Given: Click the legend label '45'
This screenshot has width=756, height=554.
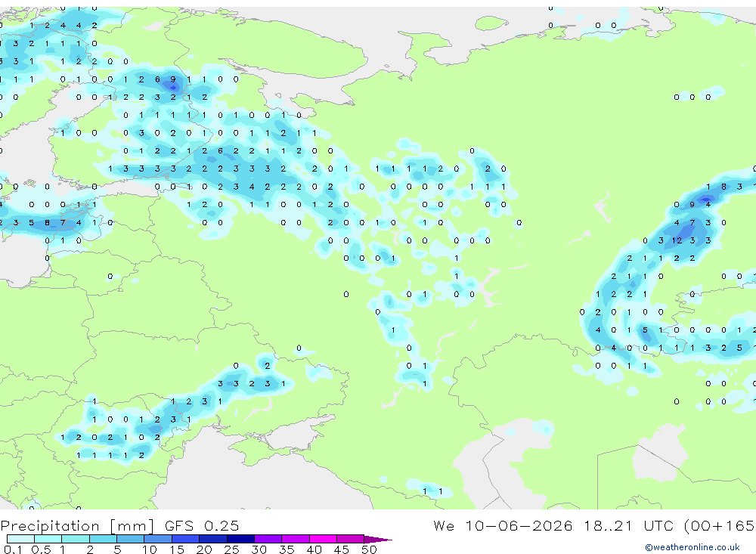Looking at the screenshot, I should tap(342, 549).
